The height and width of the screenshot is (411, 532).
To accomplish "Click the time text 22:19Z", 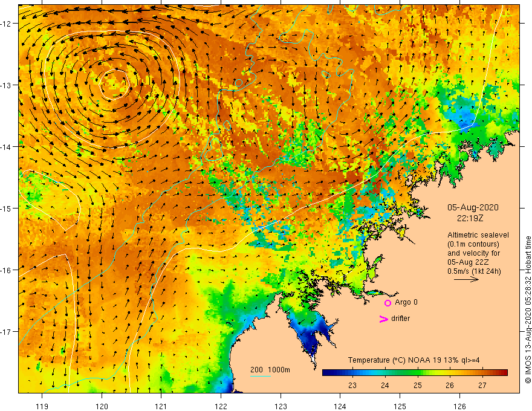I will click(x=470, y=218).
